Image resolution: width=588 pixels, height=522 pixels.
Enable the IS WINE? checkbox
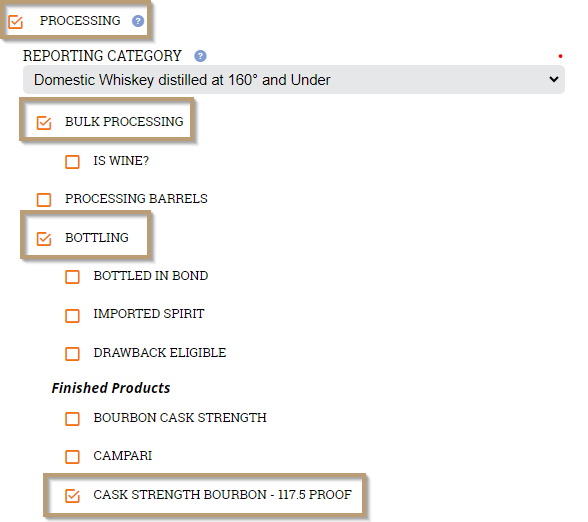(72, 162)
